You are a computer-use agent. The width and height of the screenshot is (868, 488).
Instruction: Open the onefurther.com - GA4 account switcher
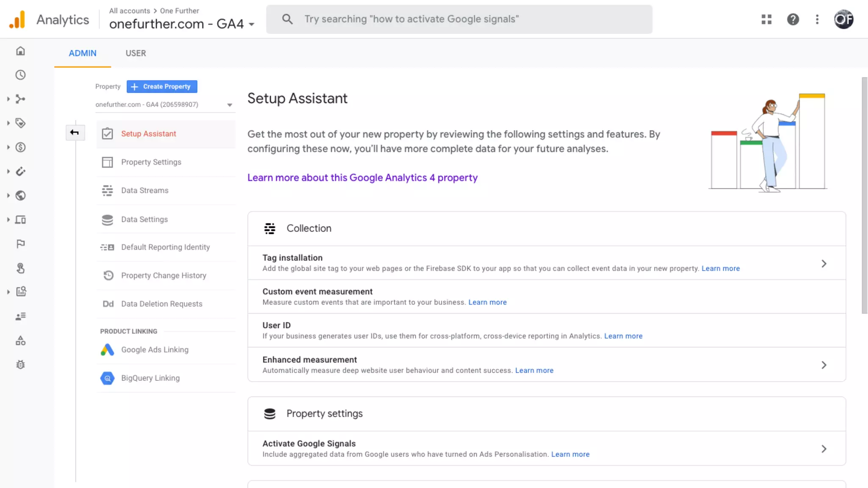(181, 24)
